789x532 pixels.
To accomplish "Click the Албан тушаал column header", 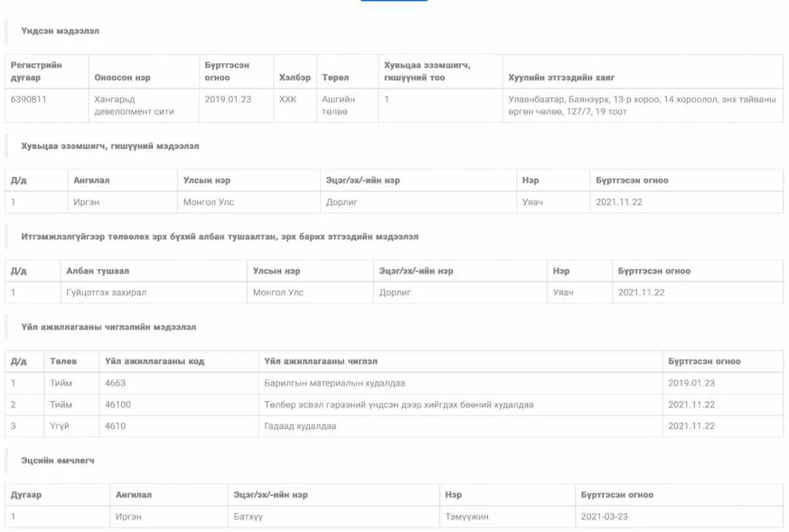I will (97, 271).
